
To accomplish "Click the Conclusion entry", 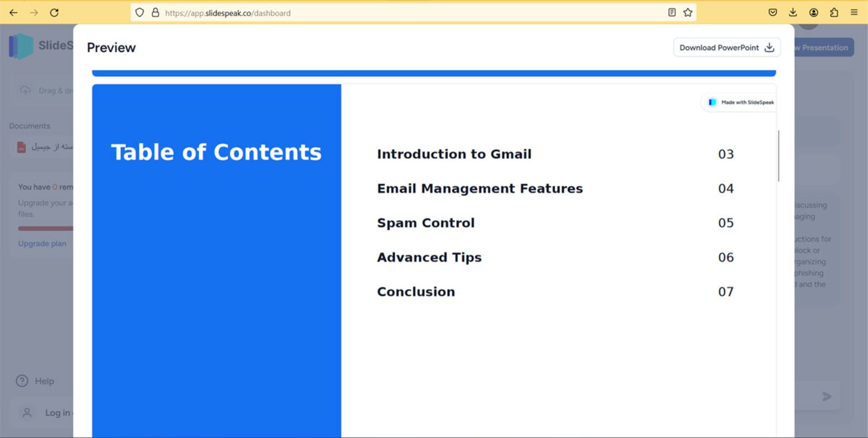I will tap(416, 291).
